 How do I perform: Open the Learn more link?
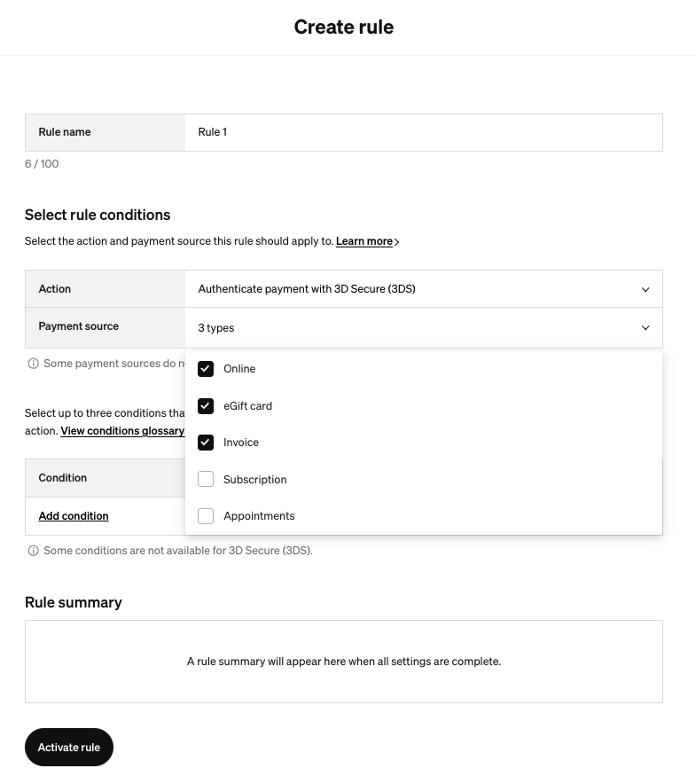(364, 241)
